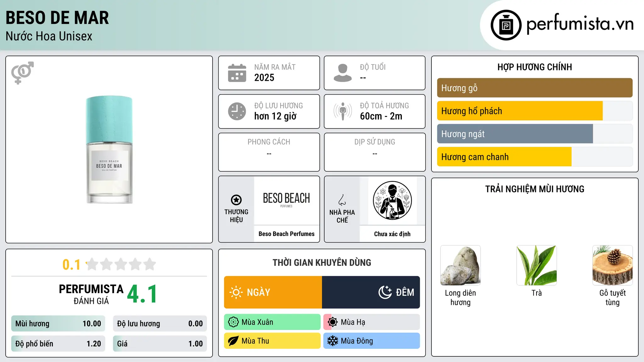
Task: Click the moon icon next to Đêm
Action: coord(385,292)
